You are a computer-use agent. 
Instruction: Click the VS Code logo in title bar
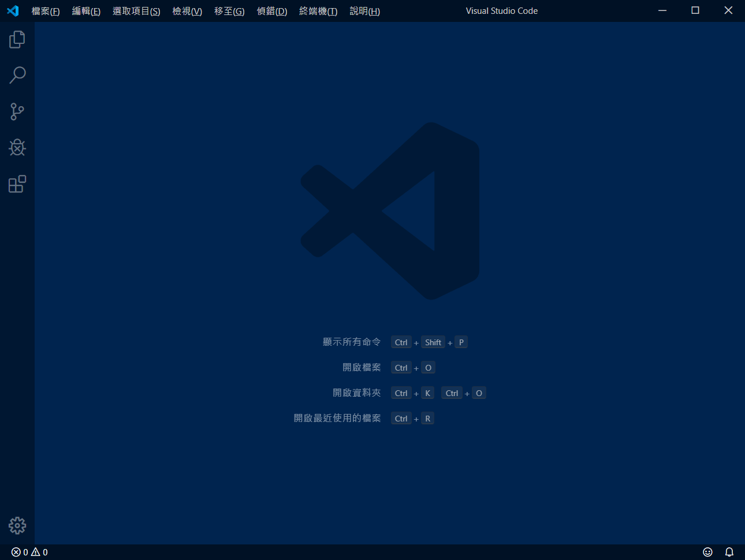13,11
